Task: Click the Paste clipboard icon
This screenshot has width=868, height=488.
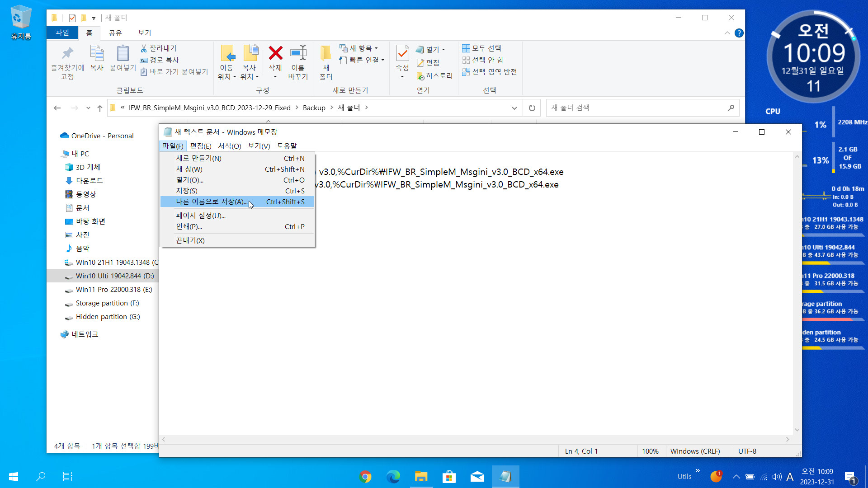Action: pyautogui.click(x=123, y=58)
